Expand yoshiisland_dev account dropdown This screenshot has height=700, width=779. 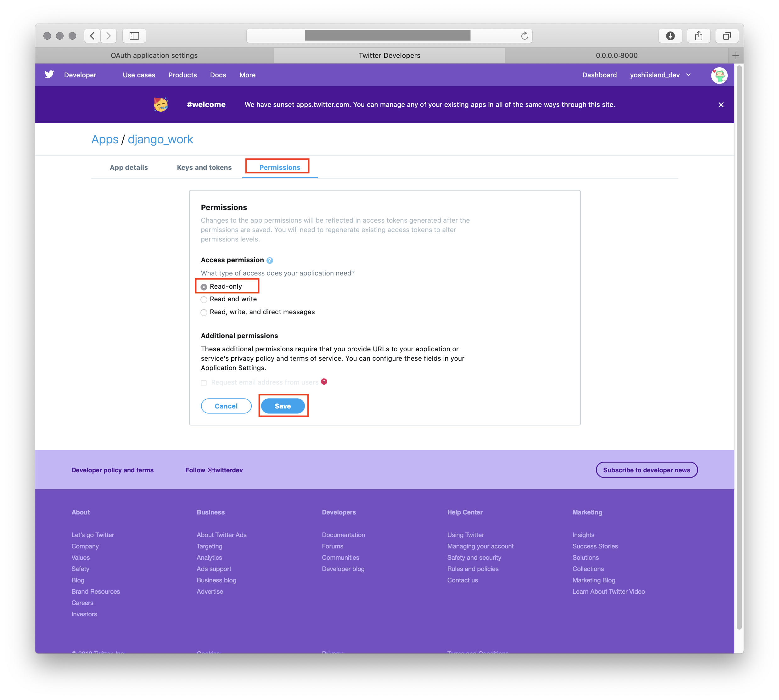pos(660,75)
